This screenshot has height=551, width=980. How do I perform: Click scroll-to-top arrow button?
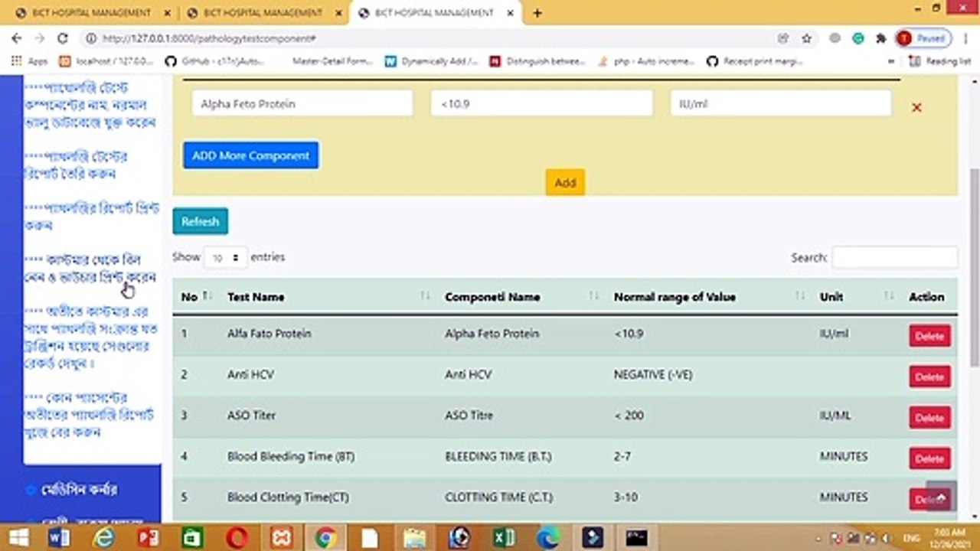941,497
